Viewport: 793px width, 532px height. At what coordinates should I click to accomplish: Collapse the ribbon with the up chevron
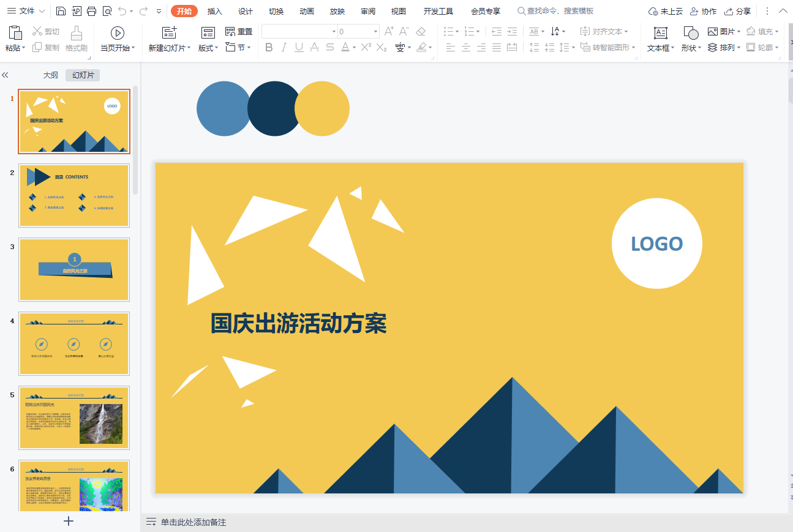point(783,11)
